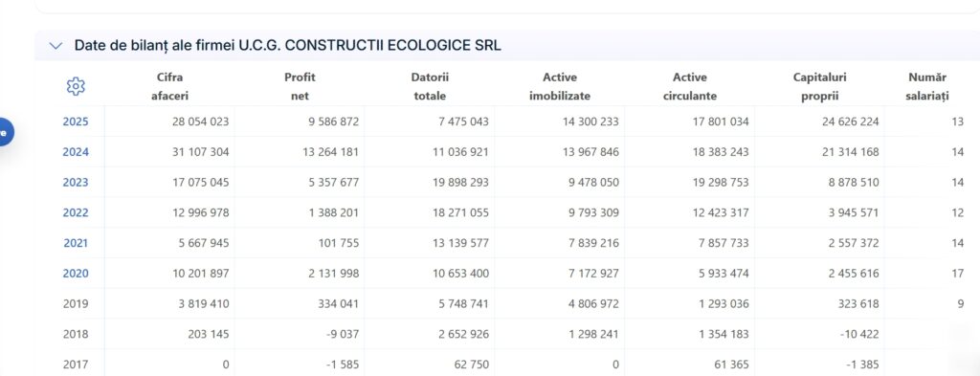Select current assets 18 383 243

[x=721, y=152]
